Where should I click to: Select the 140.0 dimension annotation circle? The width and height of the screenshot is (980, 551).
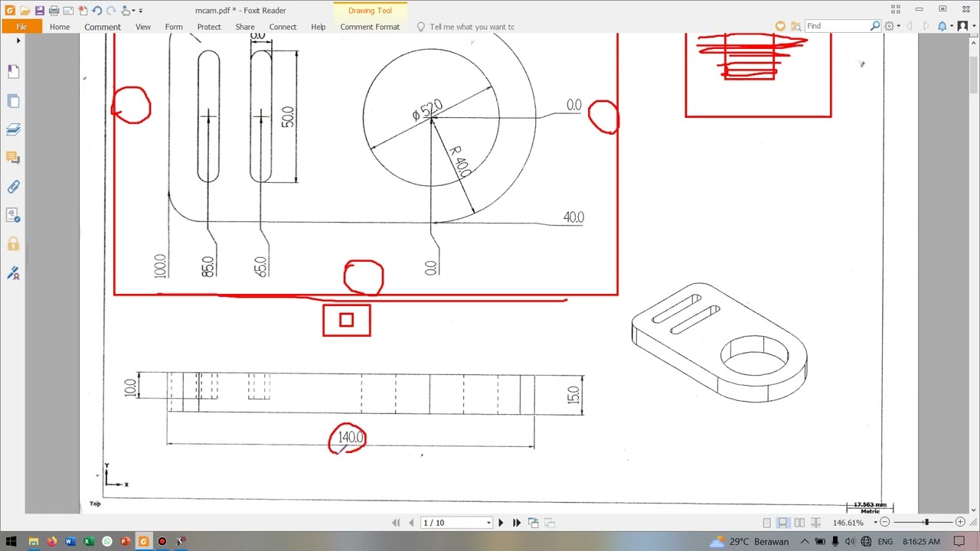click(x=348, y=439)
